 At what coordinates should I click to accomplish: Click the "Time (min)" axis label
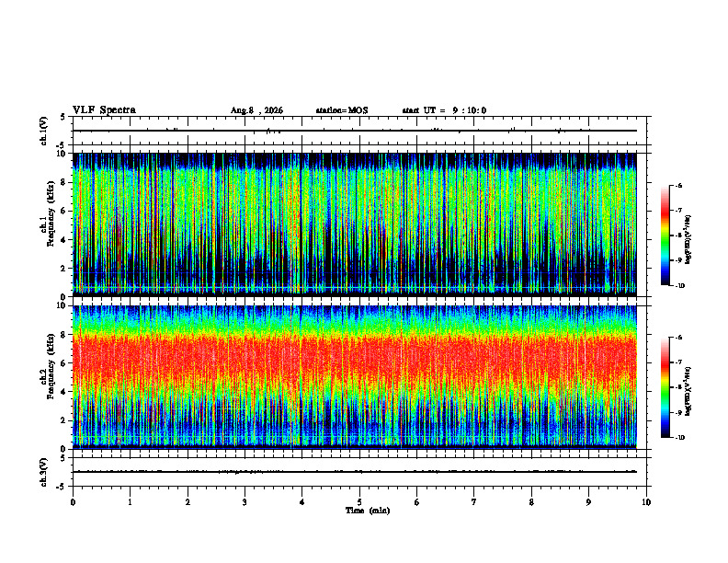[x=368, y=511]
